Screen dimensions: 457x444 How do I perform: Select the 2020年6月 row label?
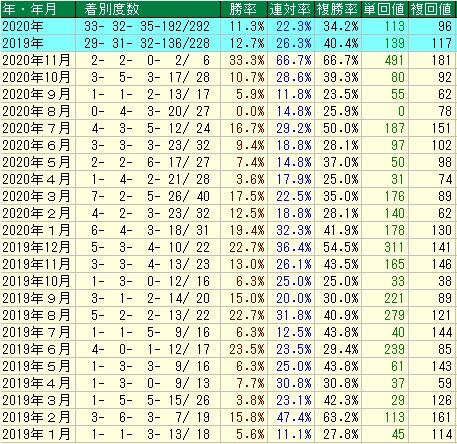pyautogui.click(x=36, y=145)
